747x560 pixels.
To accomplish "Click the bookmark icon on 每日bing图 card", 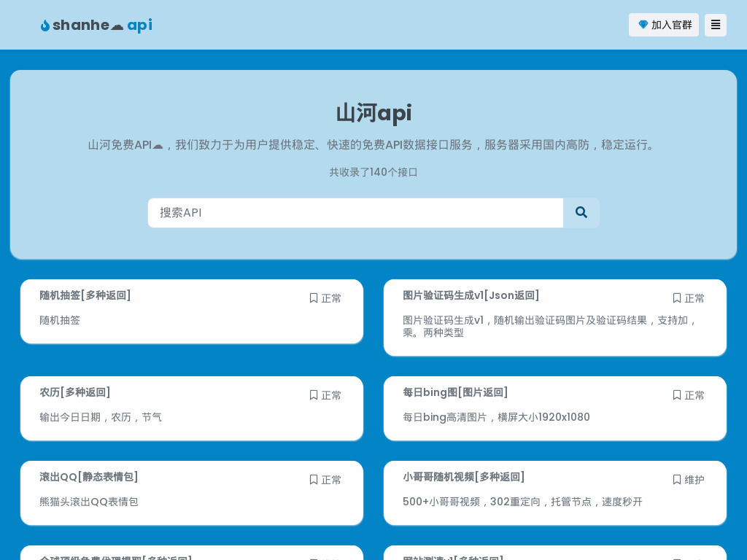I will pos(676,395).
